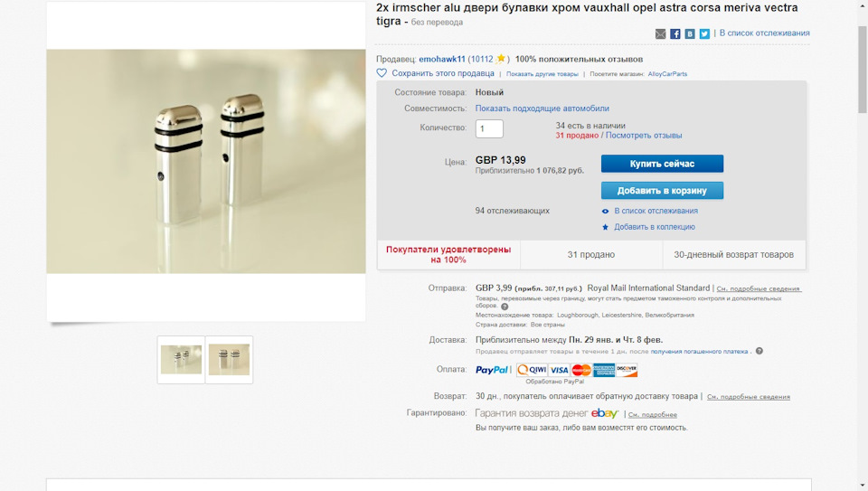Viewport: 868px width, 491px height.
Task: Select the second product thumbnail
Action: (x=229, y=359)
